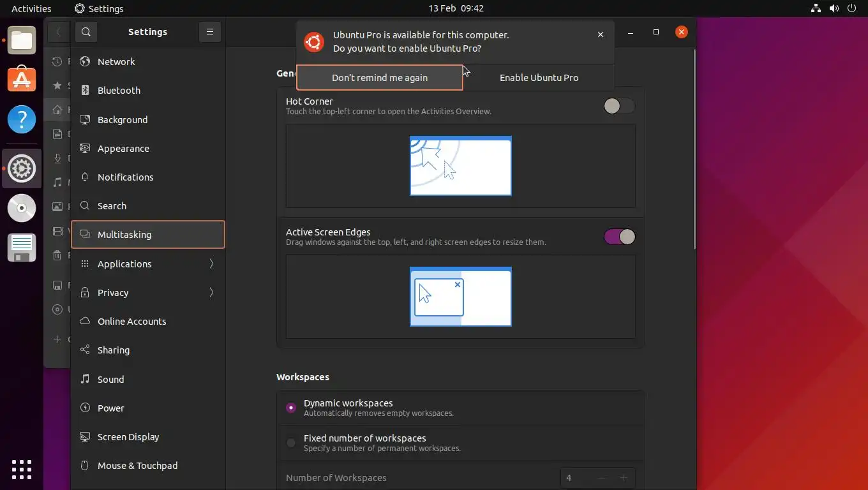Expand the Privacy submenu chevron
The image size is (868, 490).
(x=211, y=292)
